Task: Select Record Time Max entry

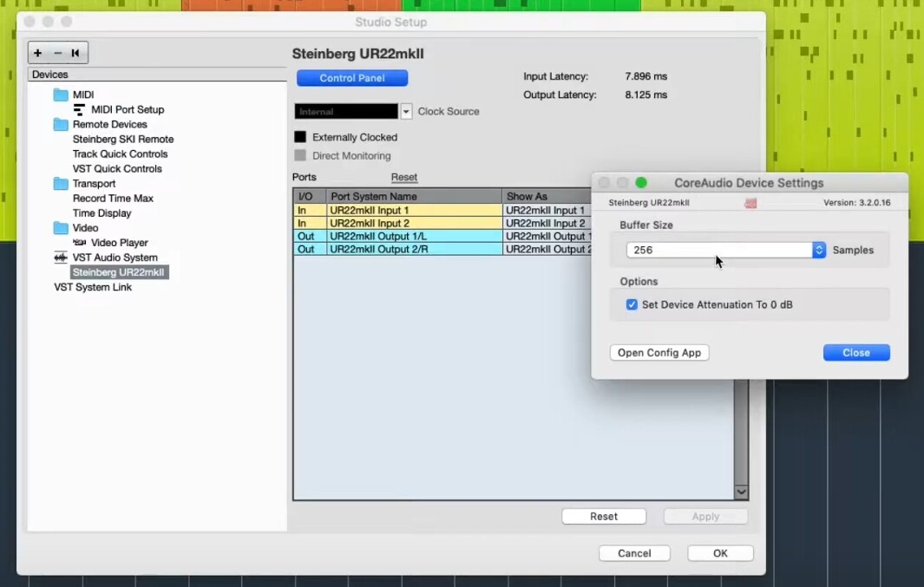Action: (113, 199)
